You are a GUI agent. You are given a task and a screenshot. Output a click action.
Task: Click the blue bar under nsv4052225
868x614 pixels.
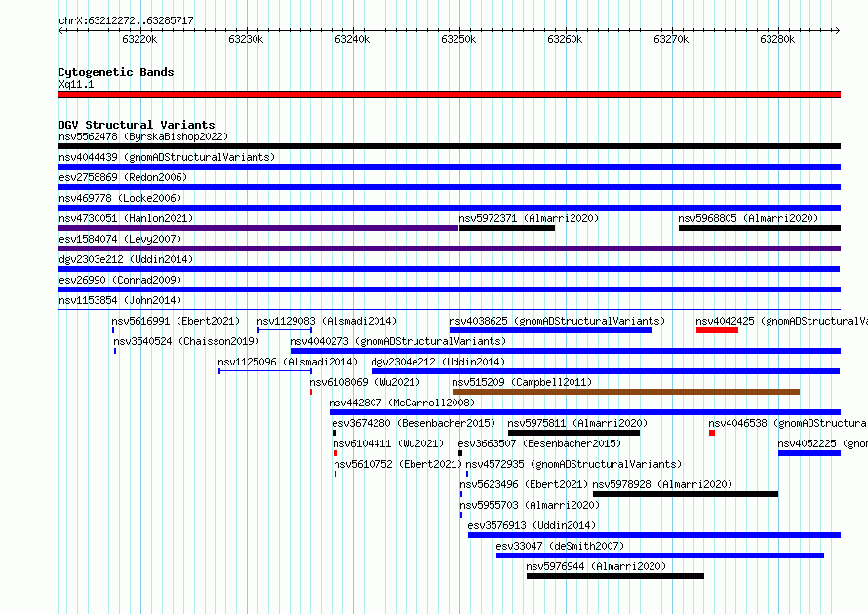(x=809, y=453)
